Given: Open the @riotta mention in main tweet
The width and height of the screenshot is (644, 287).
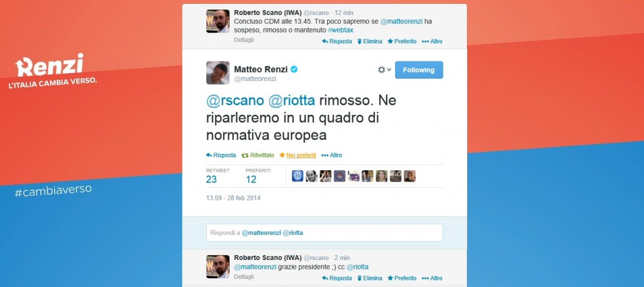Looking at the screenshot, I should click(291, 100).
